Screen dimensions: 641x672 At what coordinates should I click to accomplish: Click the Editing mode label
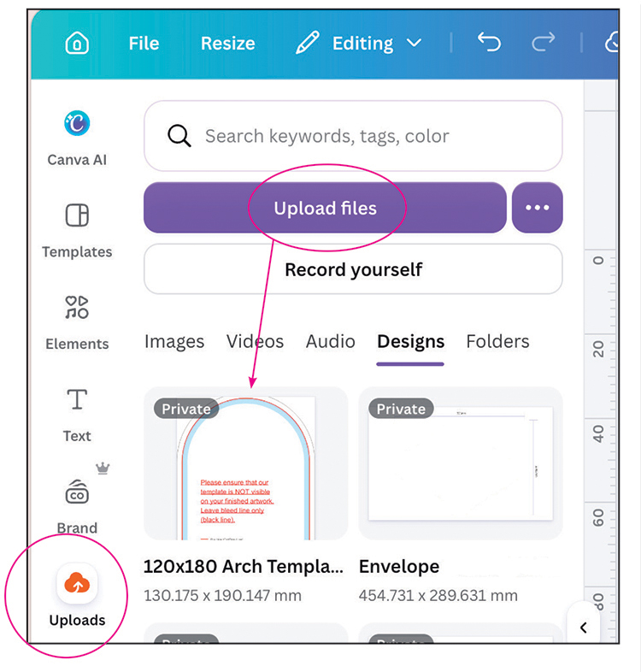coord(363,44)
